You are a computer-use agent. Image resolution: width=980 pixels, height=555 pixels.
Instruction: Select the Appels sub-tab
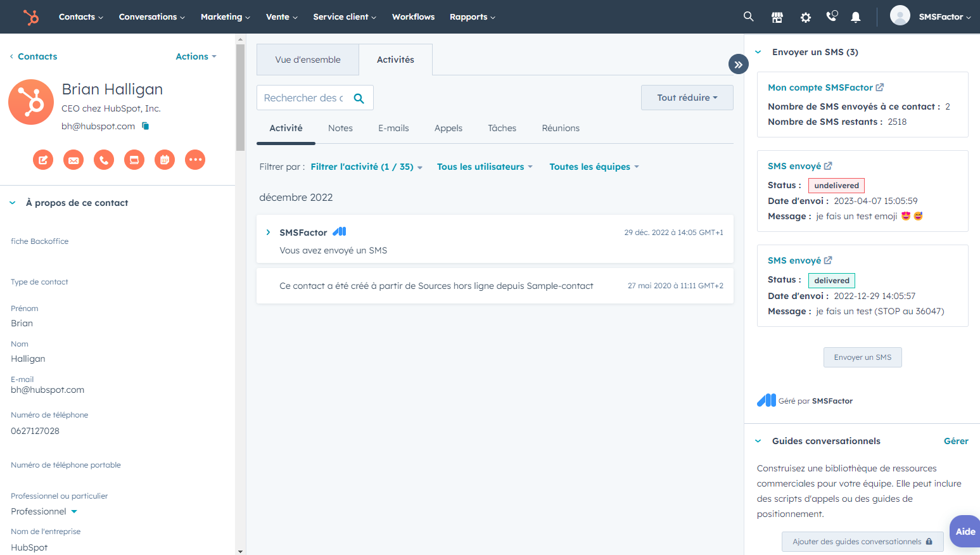click(x=449, y=128)
